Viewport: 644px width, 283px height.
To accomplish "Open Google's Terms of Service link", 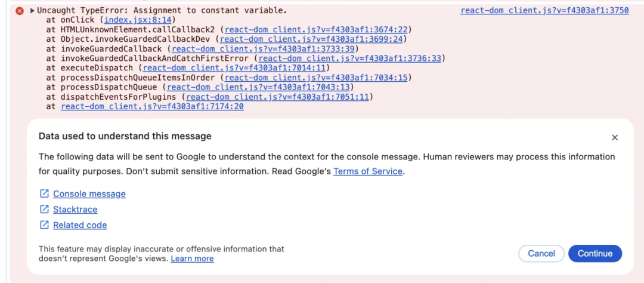I will (x=368, y=171).
